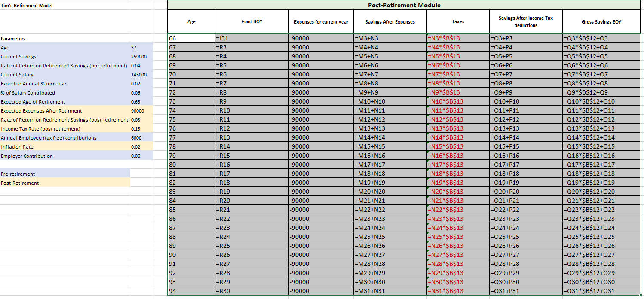Viewport: 644px width, 299px height.
Task: Click the % of Salary Contributed label
Action: point(65,93)
